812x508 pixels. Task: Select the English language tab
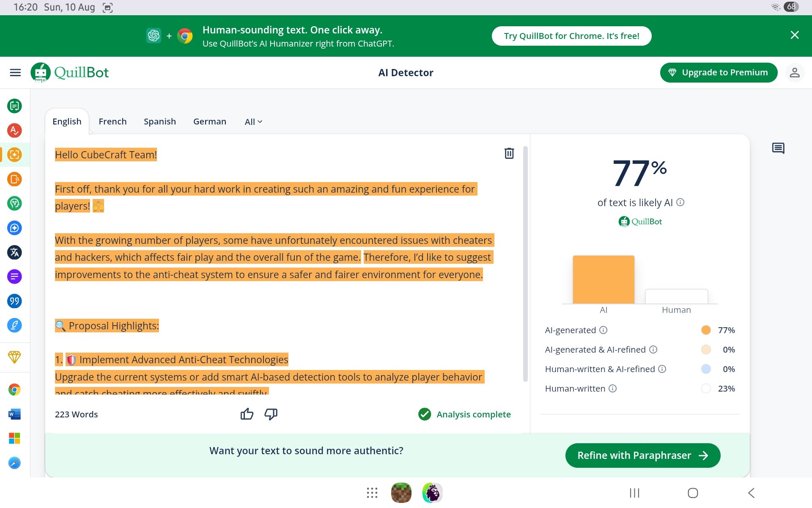point(67,121)
